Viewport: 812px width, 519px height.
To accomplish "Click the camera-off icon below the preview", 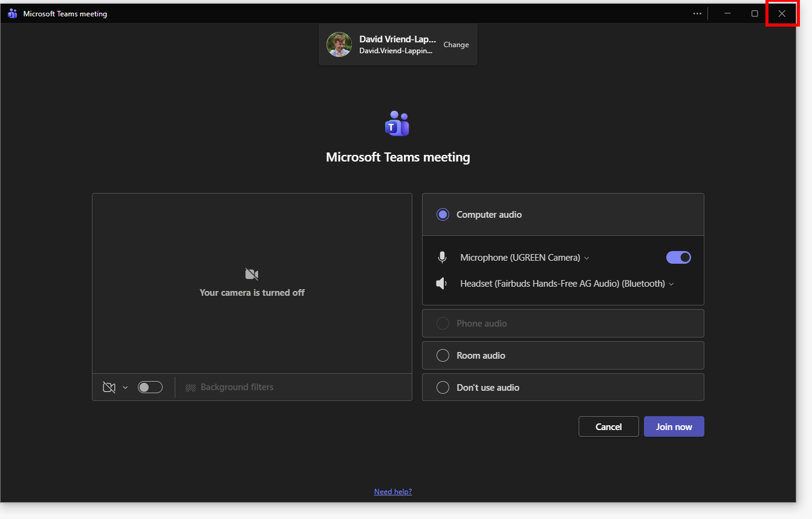I will [x=109, y=387].
